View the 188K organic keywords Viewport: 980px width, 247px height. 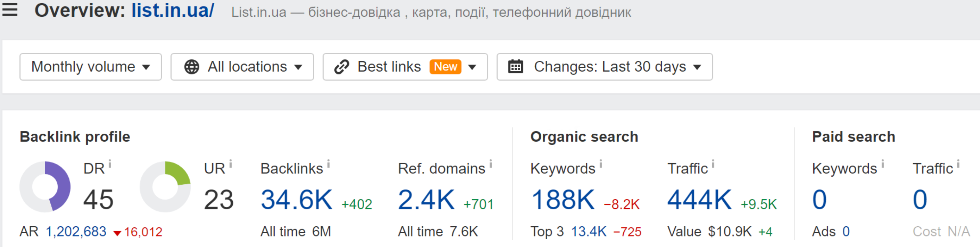[x=563, y=200]
